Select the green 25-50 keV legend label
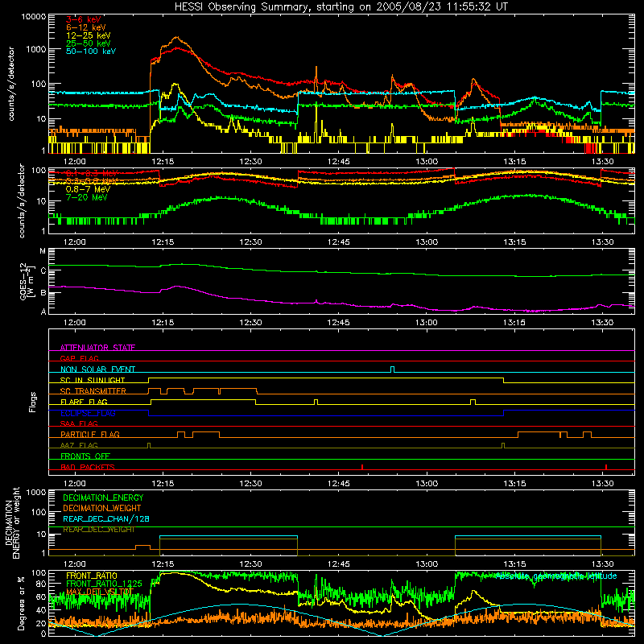The width and height of the screenshot is (644, 644). 89,43
